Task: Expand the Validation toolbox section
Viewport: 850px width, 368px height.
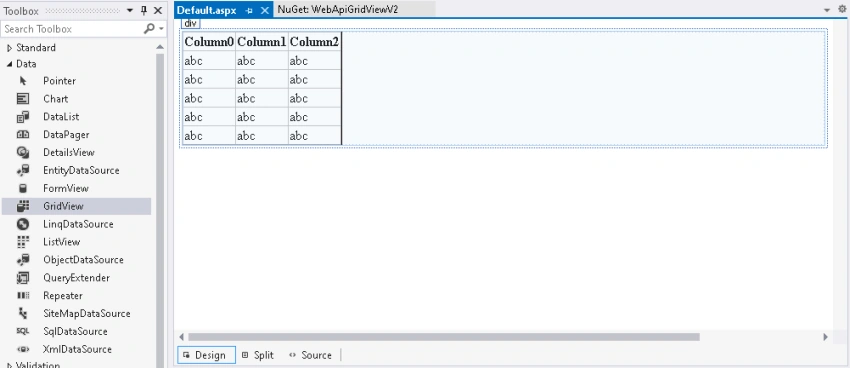Action: (9, 365)
